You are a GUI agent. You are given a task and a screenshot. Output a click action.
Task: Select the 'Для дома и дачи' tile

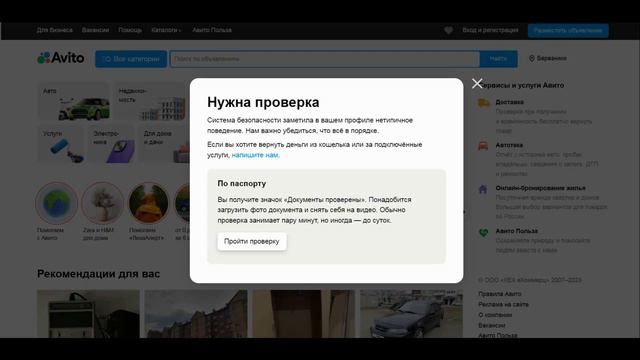point(164,145)
